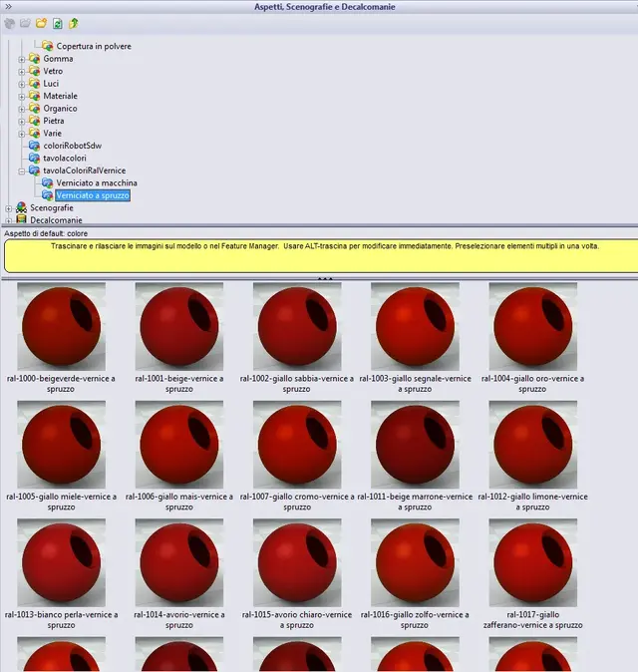Click the Materiale folder icon

pos(34,96)
